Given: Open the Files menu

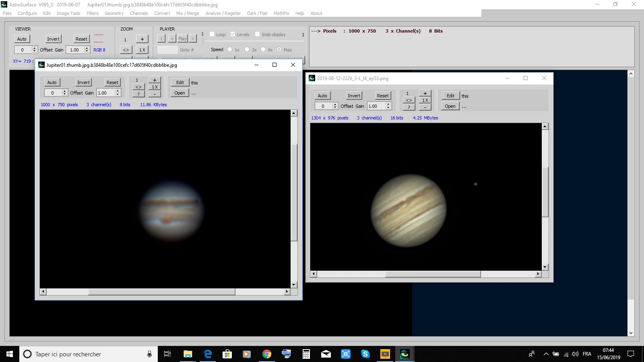Looking at the screenshot, I should pyautogui.click(x=7, y=13).
